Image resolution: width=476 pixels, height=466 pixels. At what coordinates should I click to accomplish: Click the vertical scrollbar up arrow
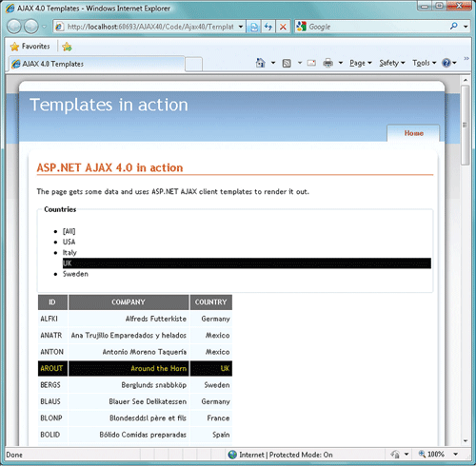tap(466, 80)
